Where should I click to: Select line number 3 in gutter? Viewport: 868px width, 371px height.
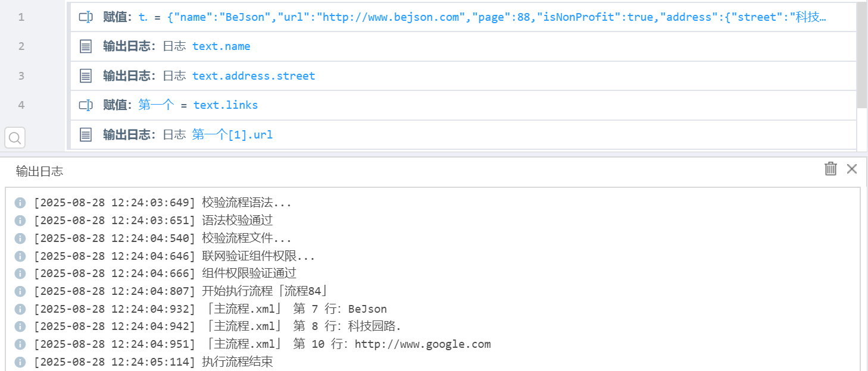click(21, 76)
